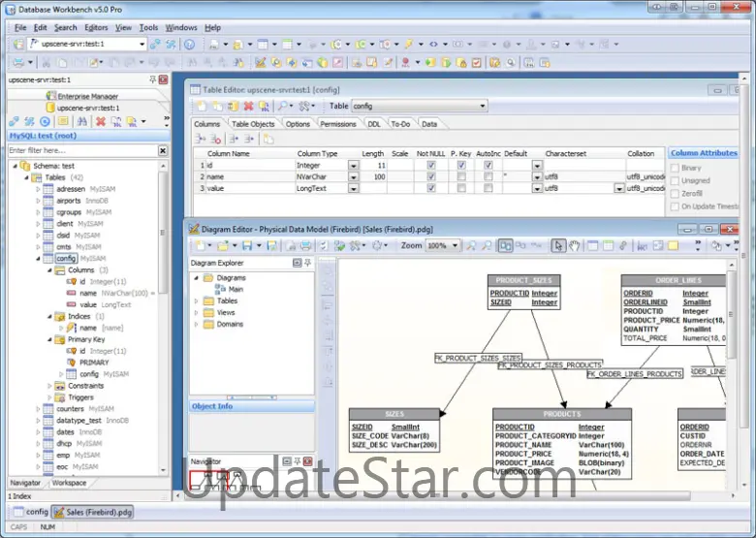Open the Tools menu
This screenshot has height=538, width=756.
point(148,27)
